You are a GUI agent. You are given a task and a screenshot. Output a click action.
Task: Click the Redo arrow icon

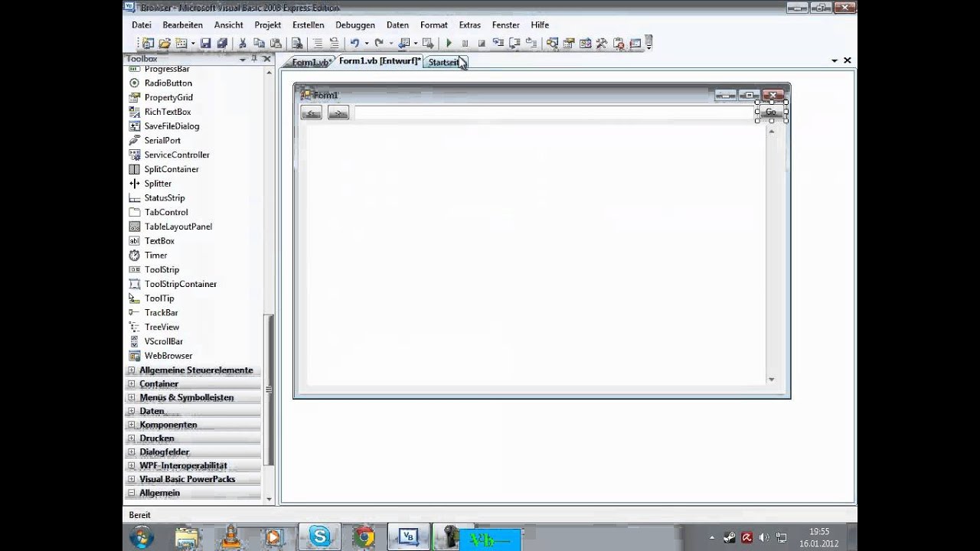379,44
